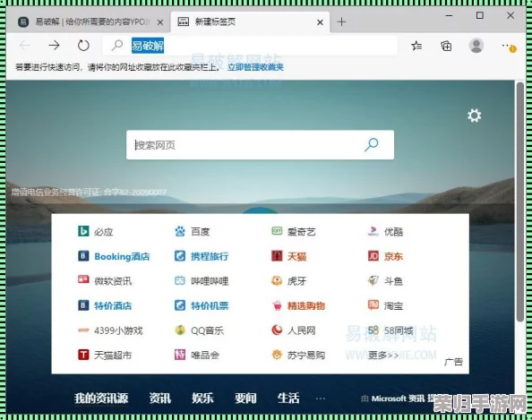Click the Baidu paw icon
This screenshot has height=420, width=532.
[x=180, y=231]
